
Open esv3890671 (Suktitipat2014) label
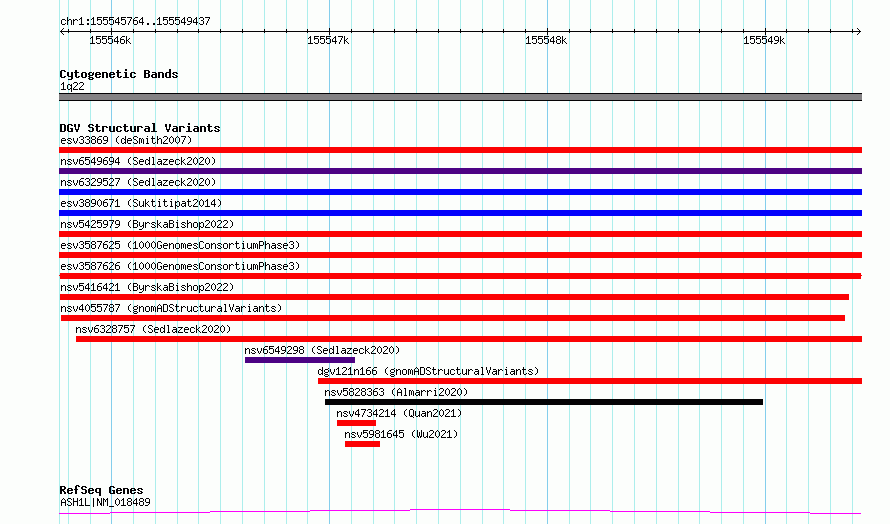[141, 203]
